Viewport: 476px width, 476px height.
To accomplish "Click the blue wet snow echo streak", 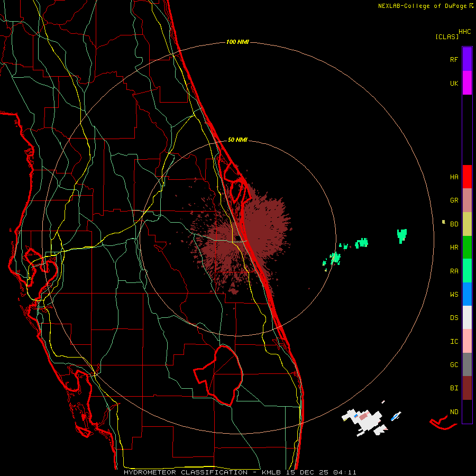I will (x=396, y=416).
